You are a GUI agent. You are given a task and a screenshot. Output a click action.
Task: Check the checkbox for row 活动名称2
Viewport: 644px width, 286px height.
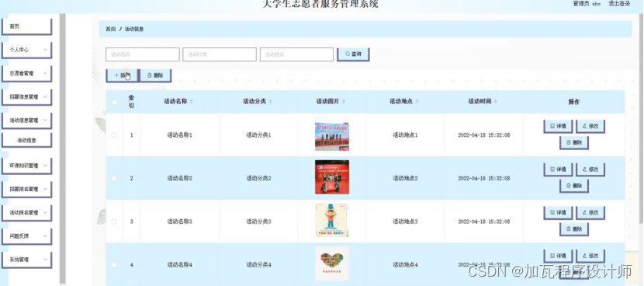[114, 178]
